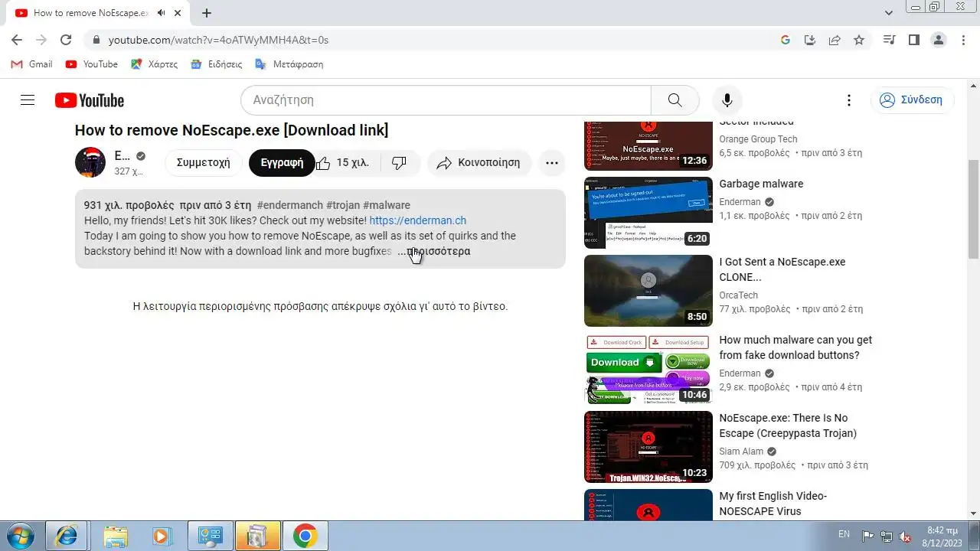Reload the page
This screenshot has height=551, width=980.
(x=66, y=40)
